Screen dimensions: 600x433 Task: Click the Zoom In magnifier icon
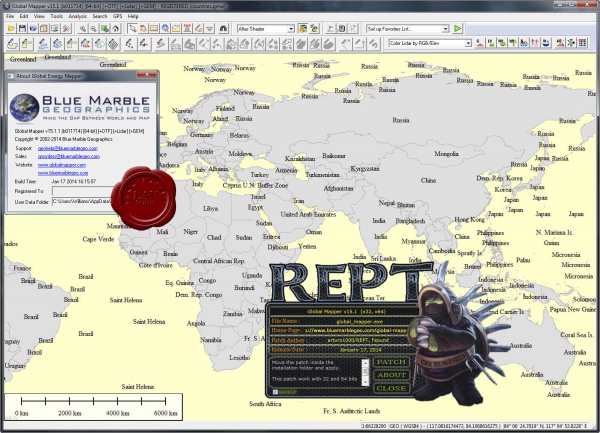tap(83, 29)
